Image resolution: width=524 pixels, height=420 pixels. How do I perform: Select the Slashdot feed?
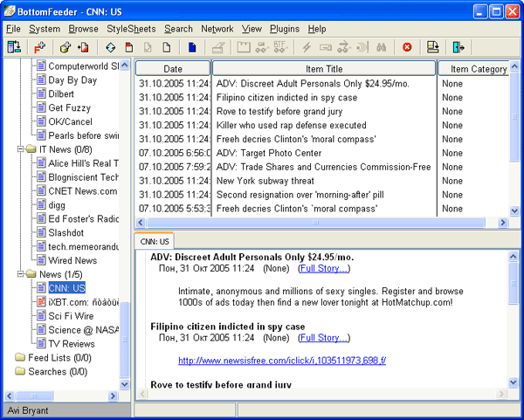tap(67, 232)
